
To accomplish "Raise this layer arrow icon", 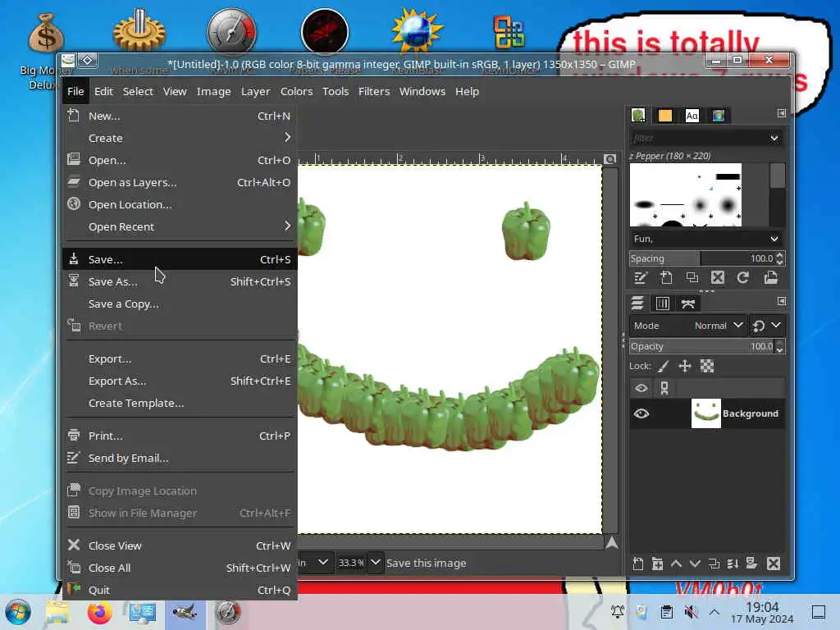I will tap(676, 564).
